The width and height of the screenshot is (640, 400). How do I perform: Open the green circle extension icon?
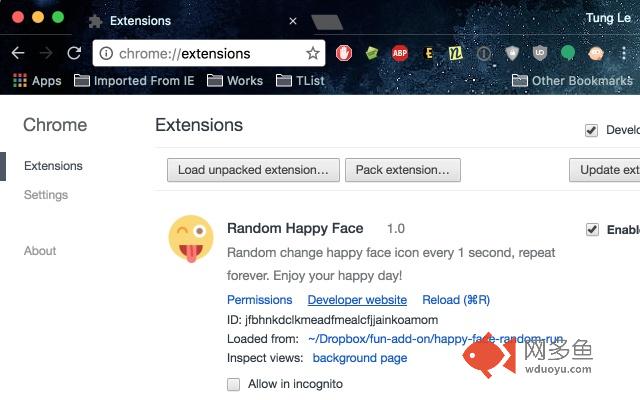568,53
